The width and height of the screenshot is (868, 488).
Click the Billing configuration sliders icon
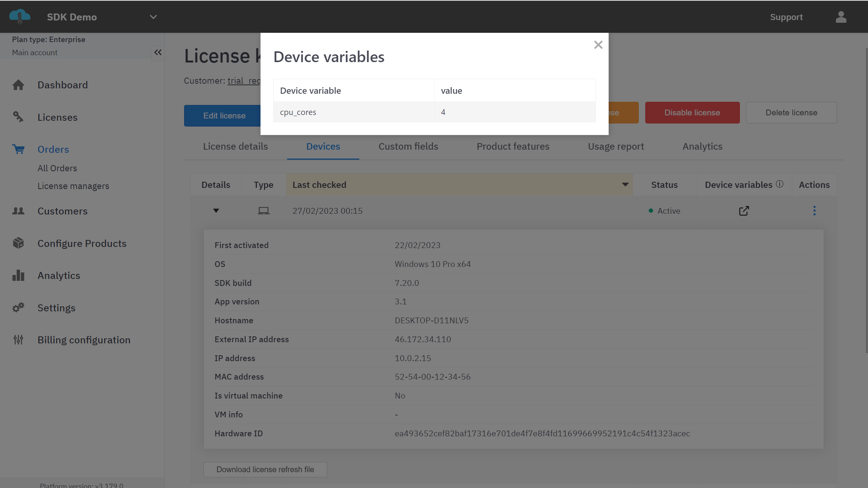[x=18, y=340]
